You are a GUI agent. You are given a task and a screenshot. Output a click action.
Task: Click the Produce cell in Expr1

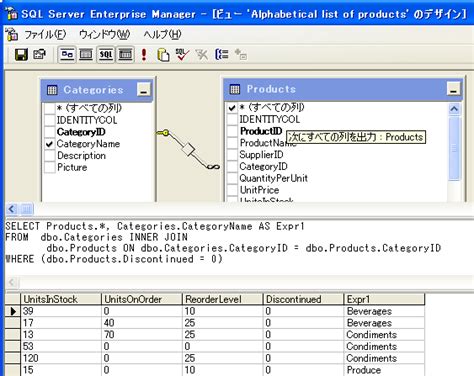(x=384, y=370)
